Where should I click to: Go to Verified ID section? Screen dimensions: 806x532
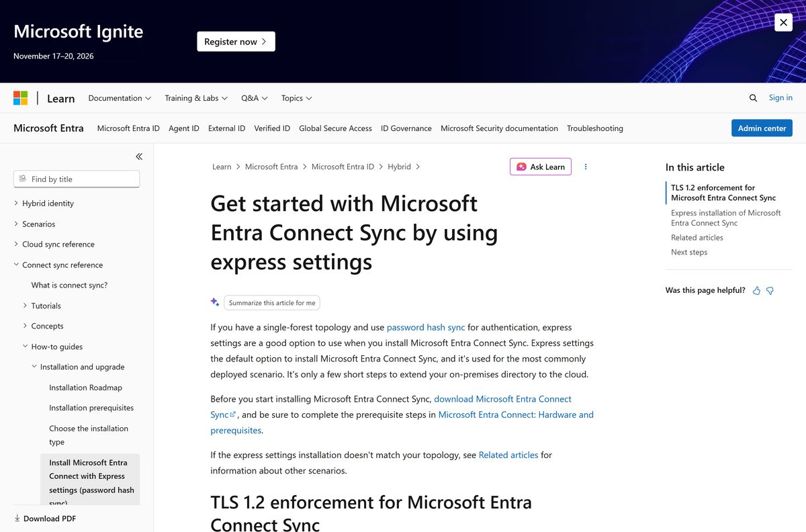click(x=272, y=128)
